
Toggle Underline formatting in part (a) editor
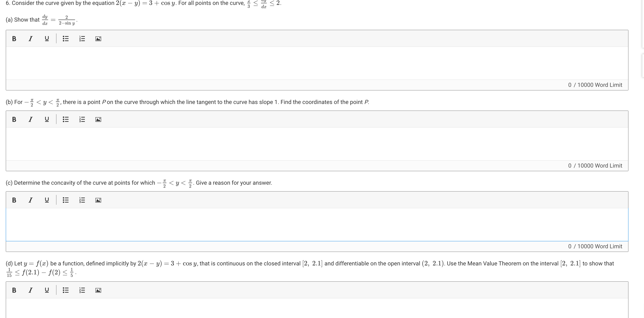click(x=47, y=39)
